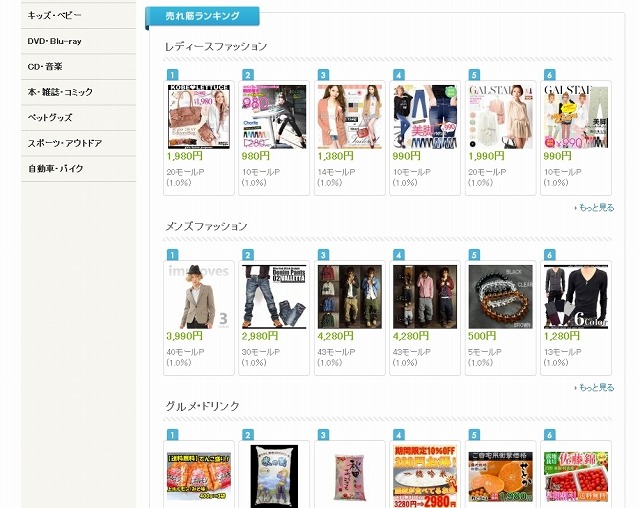Screen dimensions: 640x508
Task: Open the Kobe Lettuce bag thumbnail
Action: pos(199,117)
